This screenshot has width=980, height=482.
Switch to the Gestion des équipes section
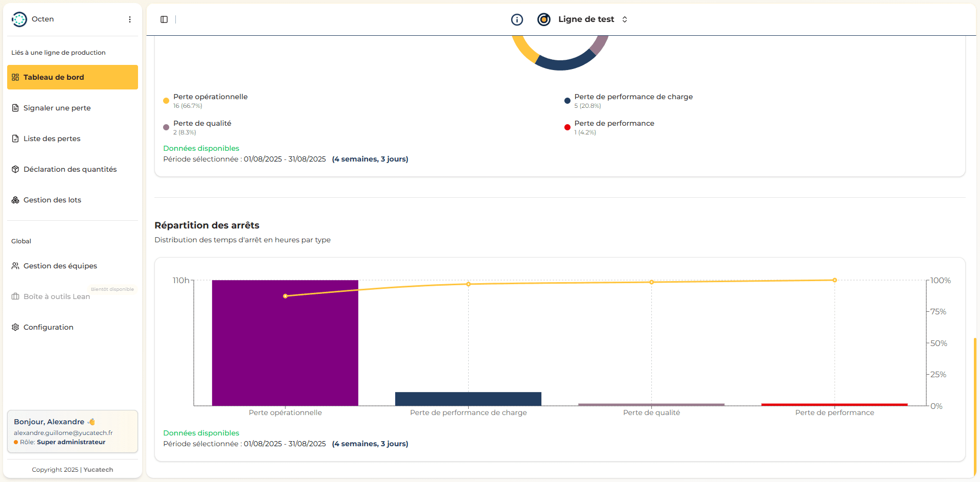pos(60,266)
